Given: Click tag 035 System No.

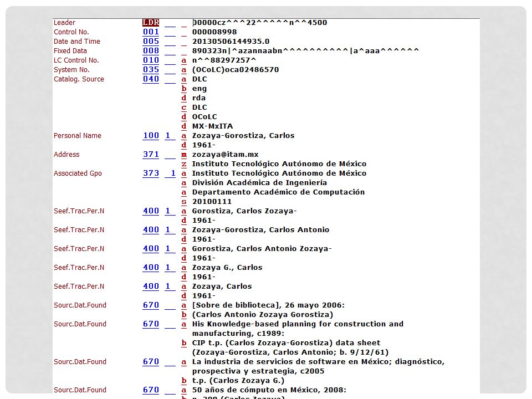Looking at the screenshot, I should click(x=151, y=70).
